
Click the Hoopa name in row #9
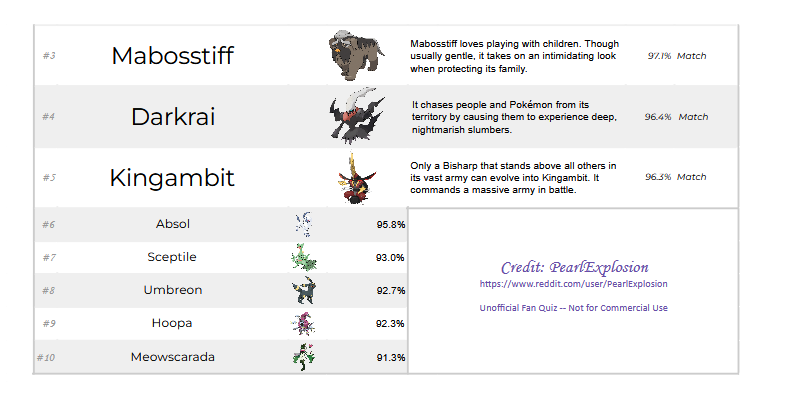(x=172, y=324)
